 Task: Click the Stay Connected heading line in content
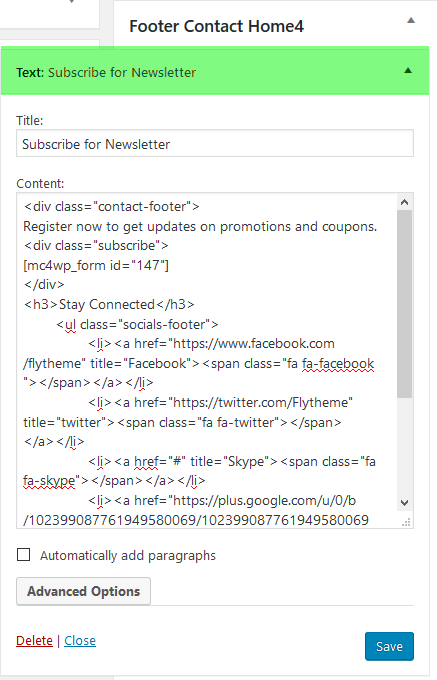coord(109,304)
